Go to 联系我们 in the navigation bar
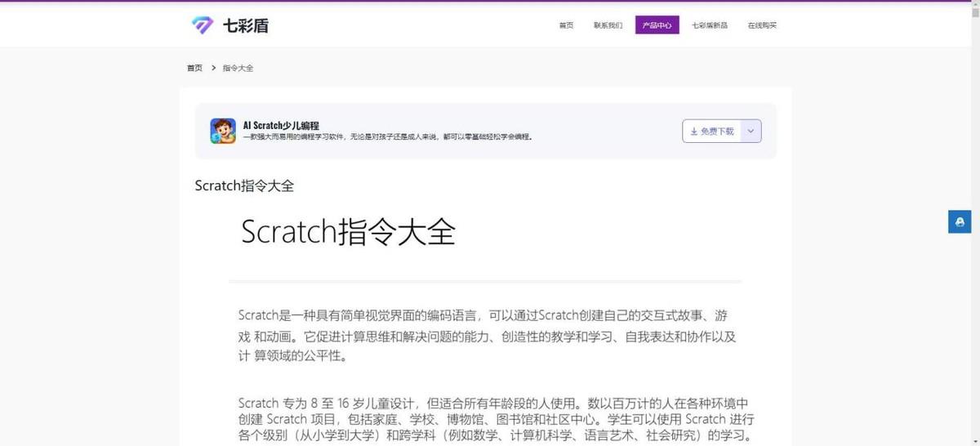 (x=608, y=25)
